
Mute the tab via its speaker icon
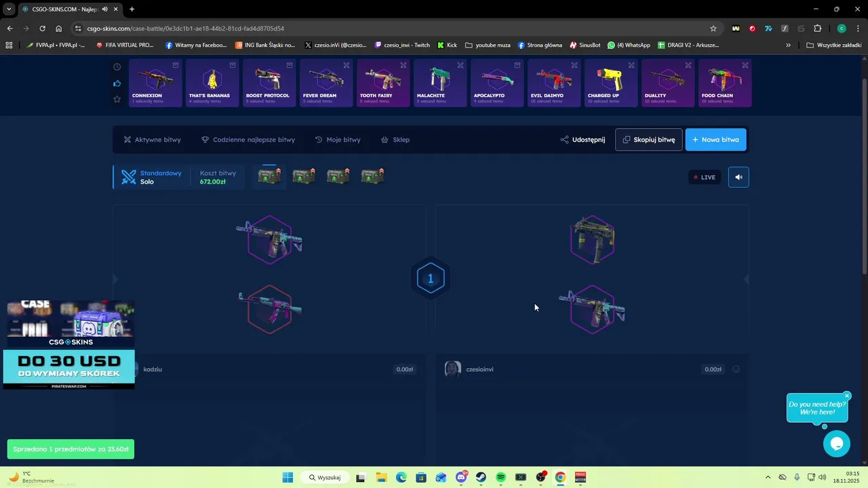point(104,9)
